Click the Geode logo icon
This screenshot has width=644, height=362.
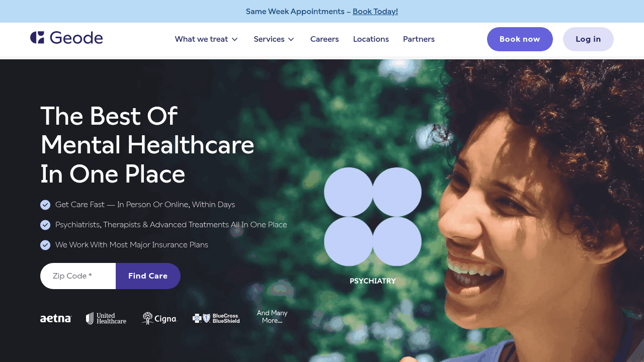click(37, 38)
